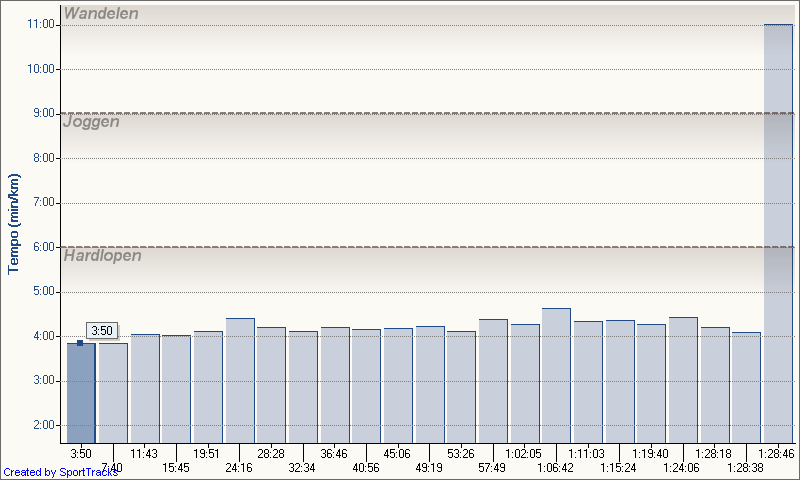800x480 pixels.
Task: Select the pace bar above the 11:43 label
Action: click(x=145, y=389)
